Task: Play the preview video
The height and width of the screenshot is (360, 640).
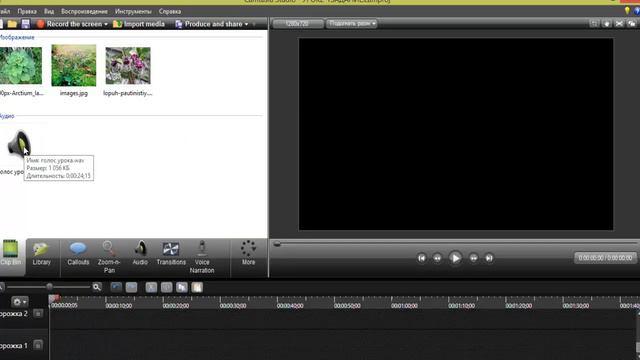Action: click(455, 258)
